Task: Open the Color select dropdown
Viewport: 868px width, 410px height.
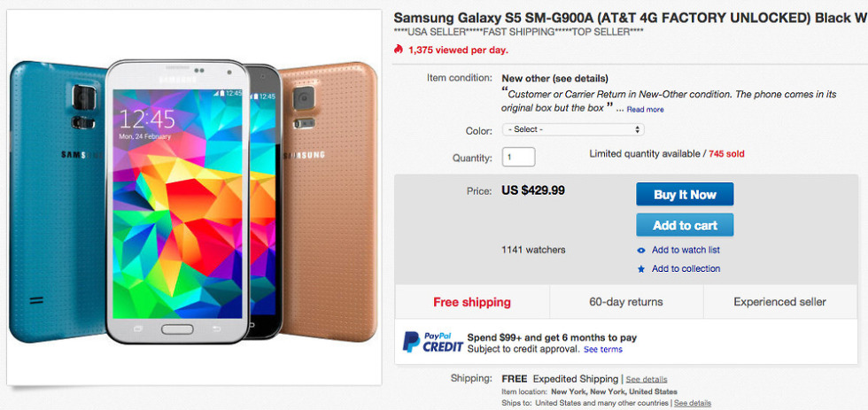Action: [572, 129]
